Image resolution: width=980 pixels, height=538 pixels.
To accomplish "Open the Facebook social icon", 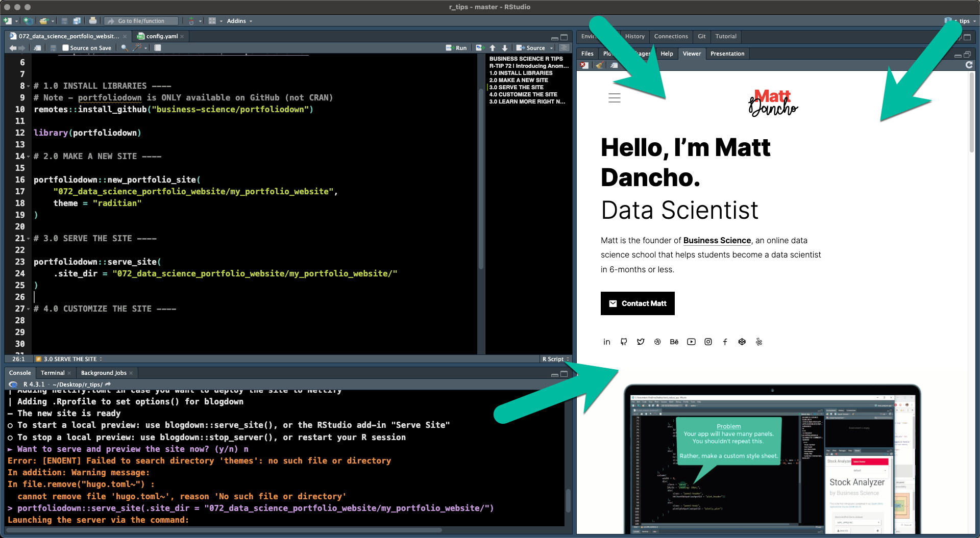I will tap(725, 342).
